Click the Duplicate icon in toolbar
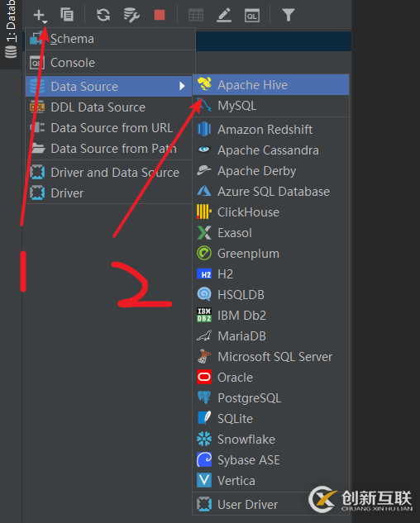This screenshot has height=523, width=420. pyautogui.click(x=67, y=15)
